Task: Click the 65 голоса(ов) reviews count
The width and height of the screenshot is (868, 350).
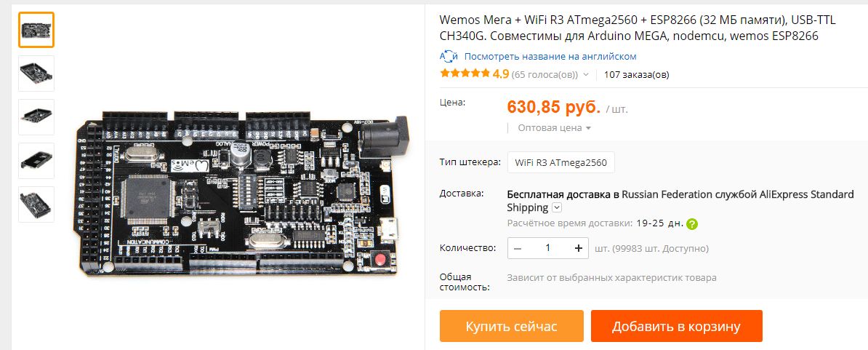Action: point(544,74)
